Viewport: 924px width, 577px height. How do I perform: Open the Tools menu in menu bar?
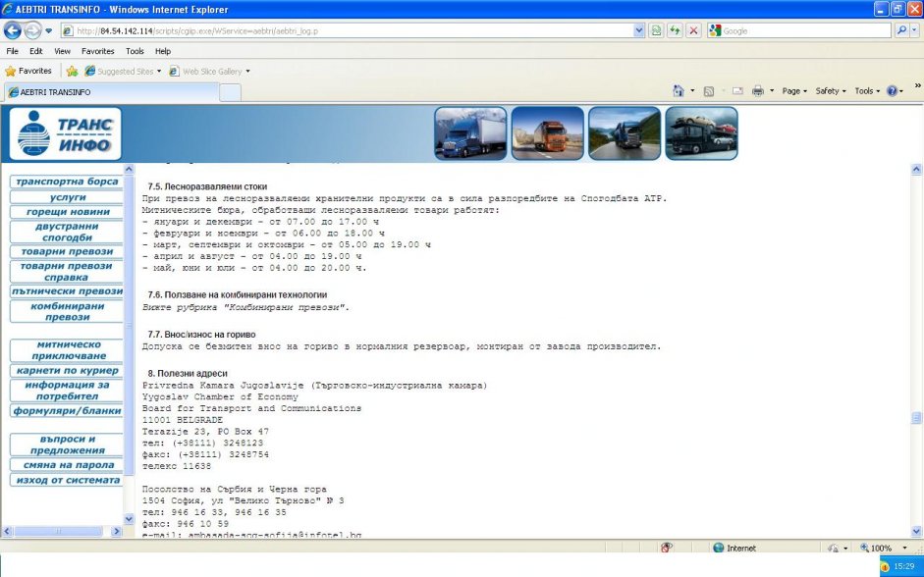pos(135,51)
